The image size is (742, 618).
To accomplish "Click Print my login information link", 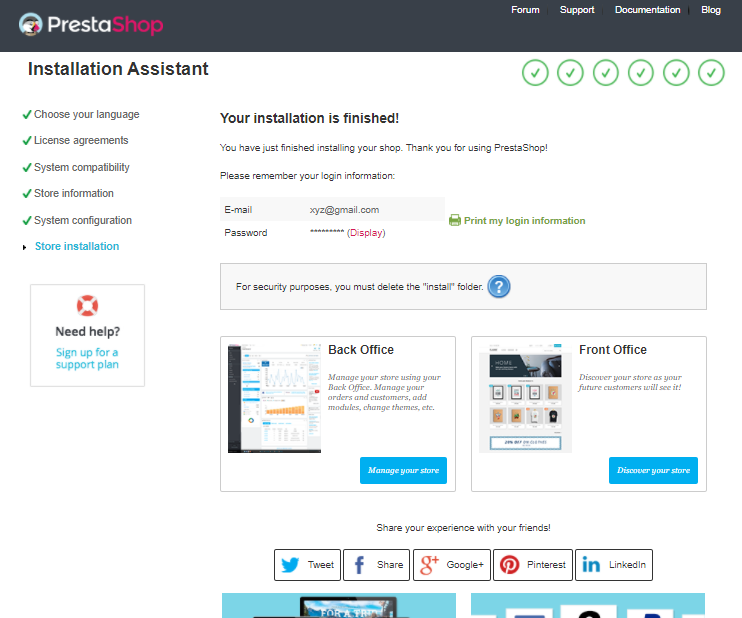I will [524, 221].
